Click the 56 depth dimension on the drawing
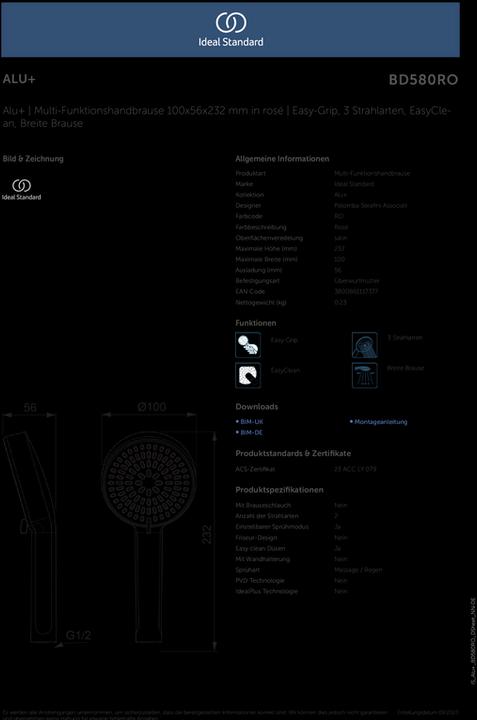The image size is (477, 720). [30, 407]
